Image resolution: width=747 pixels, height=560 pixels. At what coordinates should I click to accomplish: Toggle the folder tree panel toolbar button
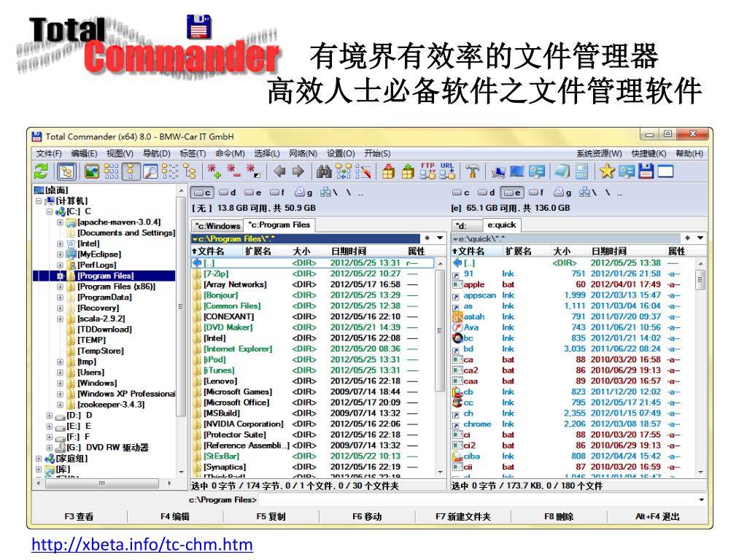click(x=66, y=171)
